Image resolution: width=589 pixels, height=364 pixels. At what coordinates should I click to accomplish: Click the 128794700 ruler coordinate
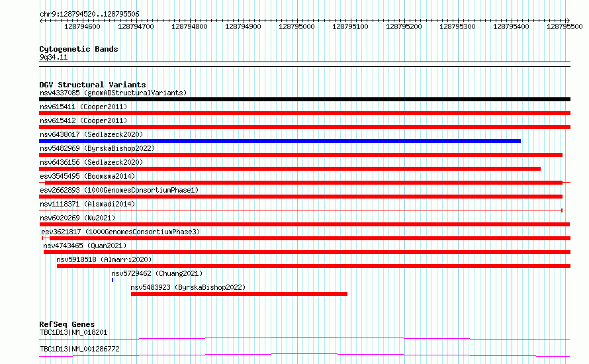tap(136, 26)
